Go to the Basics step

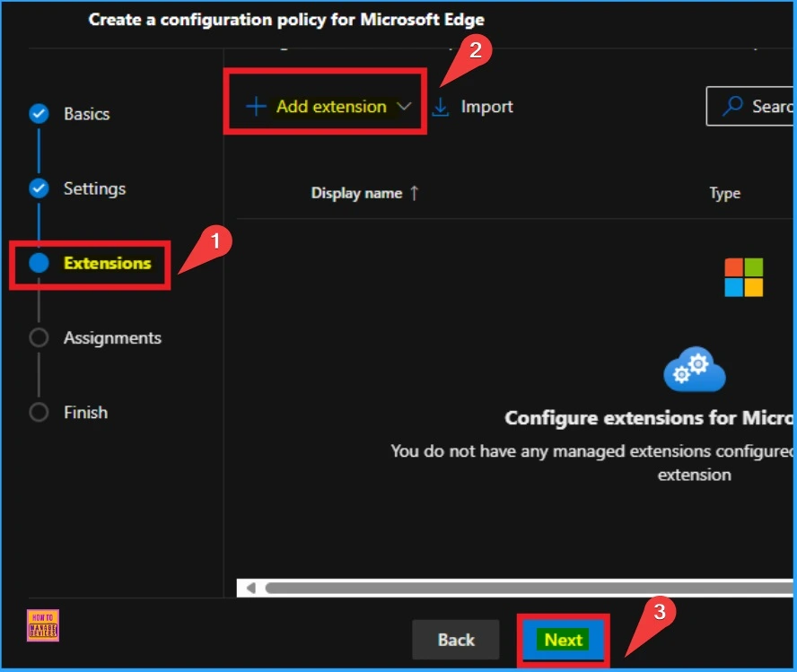click(x=86, y=114)
